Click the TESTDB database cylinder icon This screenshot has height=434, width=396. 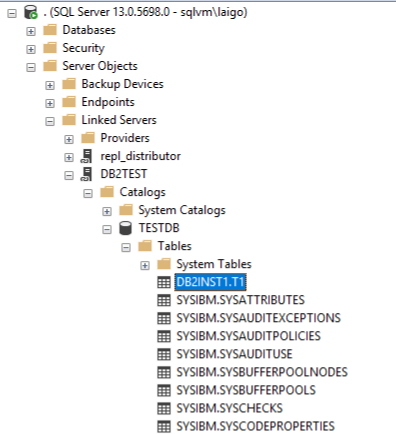tap(125, 228)
